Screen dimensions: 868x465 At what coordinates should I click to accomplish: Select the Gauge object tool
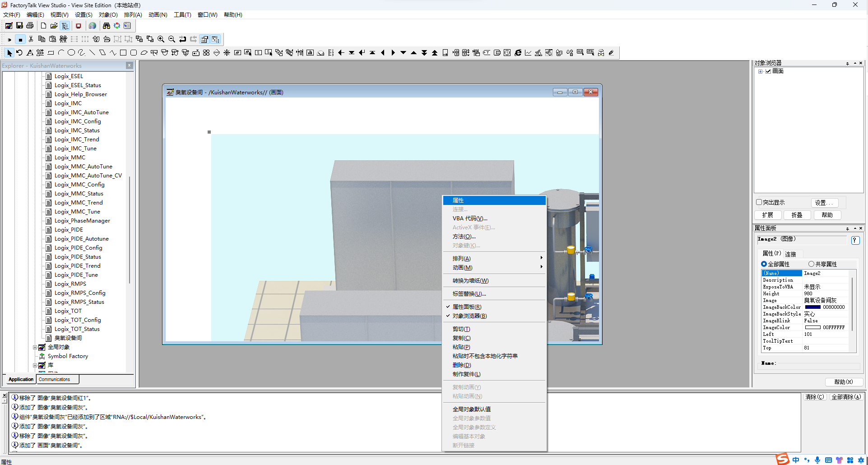[320, 53]
